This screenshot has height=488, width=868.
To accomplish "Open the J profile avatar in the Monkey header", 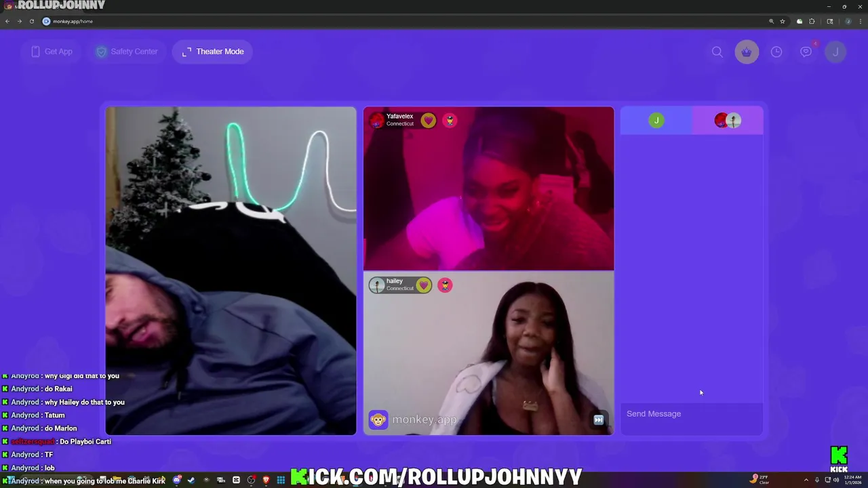I will [835, 52].
